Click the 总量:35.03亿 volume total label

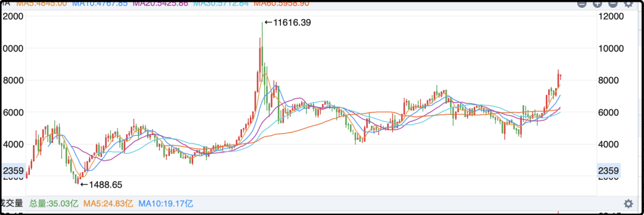54,203
